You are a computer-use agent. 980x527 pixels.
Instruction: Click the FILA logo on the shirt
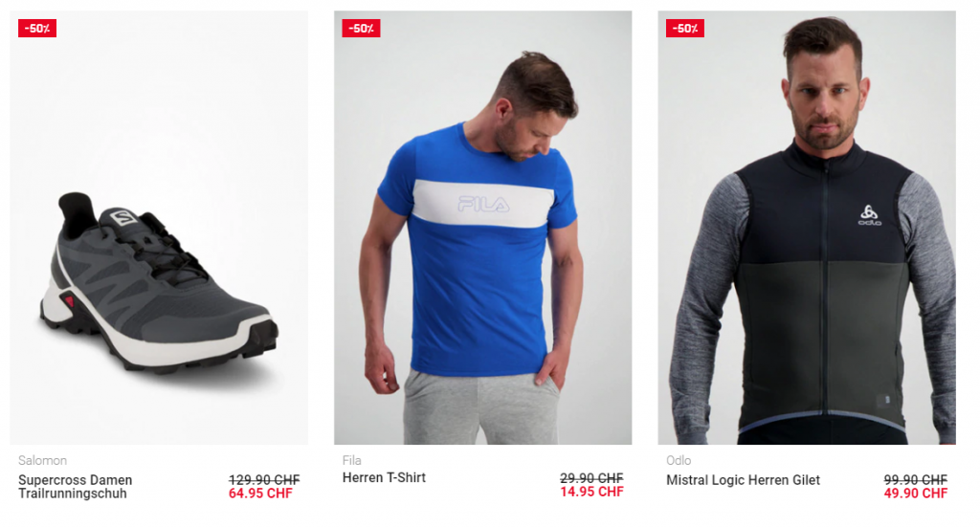[x=483, y=204]
